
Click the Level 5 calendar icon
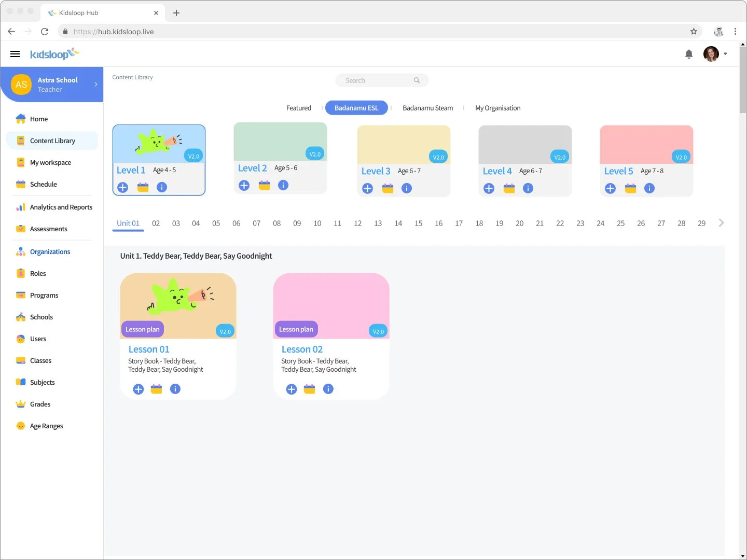coord(630,188)
